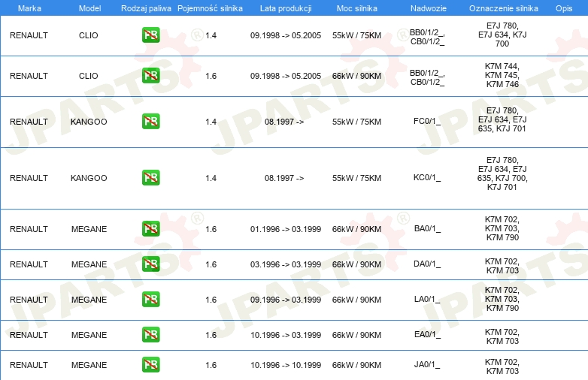Viewport: 588px width, 380px height.
Task: Click body code 'DA0/1_'
Action: click(427, 264)
